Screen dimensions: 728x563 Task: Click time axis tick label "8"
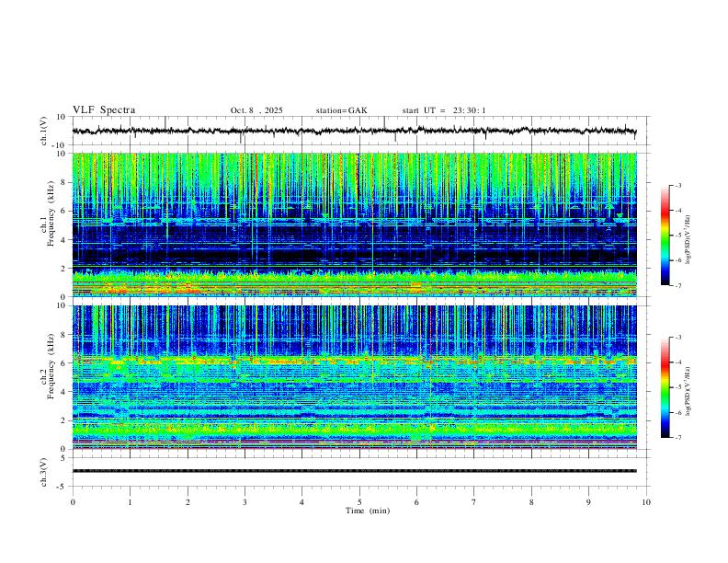point(531,502)
